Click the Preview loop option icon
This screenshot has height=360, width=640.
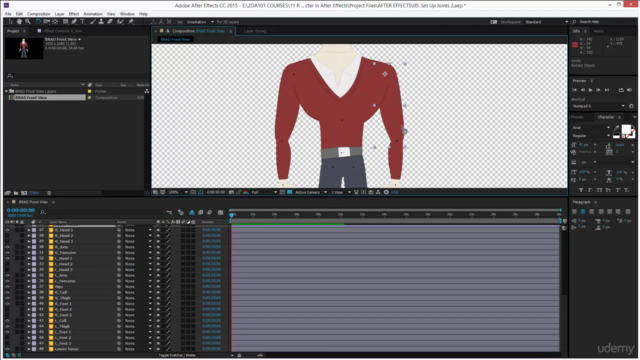tap(621, 90)
